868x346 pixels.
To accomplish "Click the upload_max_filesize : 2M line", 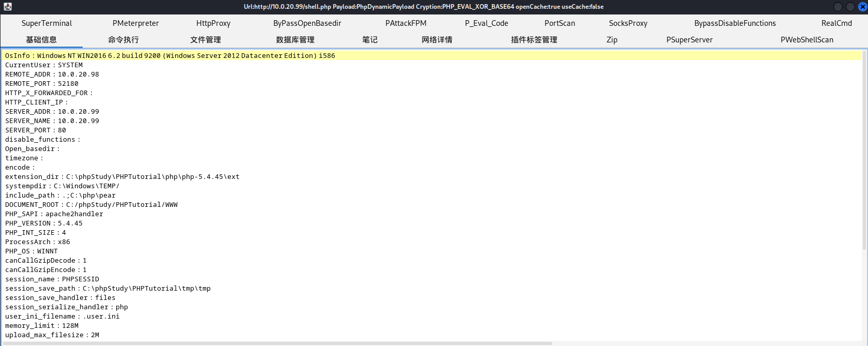I will point(52,335).
